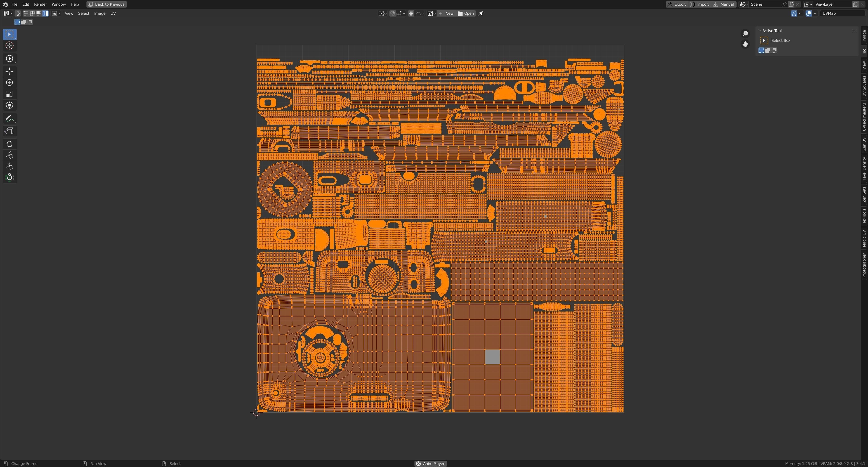Switch to UVPackmaster3 sidebar tab
The height and width of the screenshot is (467, 868).
click(x=864, y=117)
